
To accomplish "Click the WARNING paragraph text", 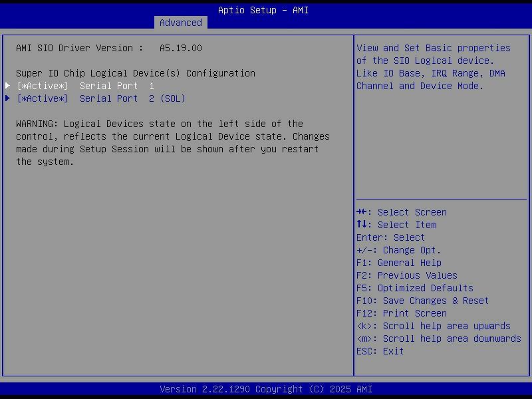I will point(173,143).
